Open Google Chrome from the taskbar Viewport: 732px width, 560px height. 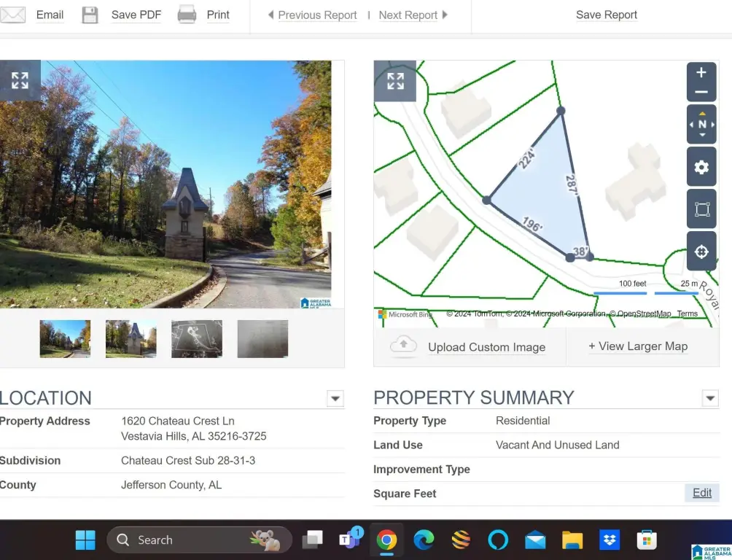coord(386,540)
